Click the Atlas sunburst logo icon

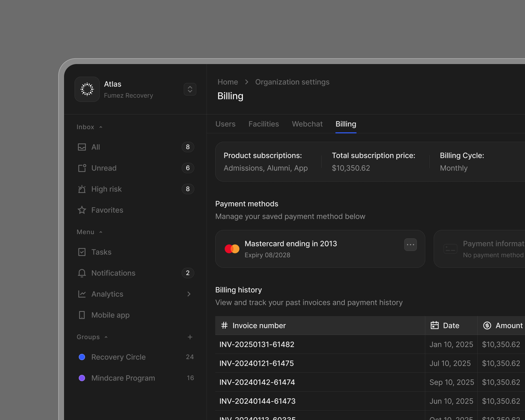pos(87,89)
